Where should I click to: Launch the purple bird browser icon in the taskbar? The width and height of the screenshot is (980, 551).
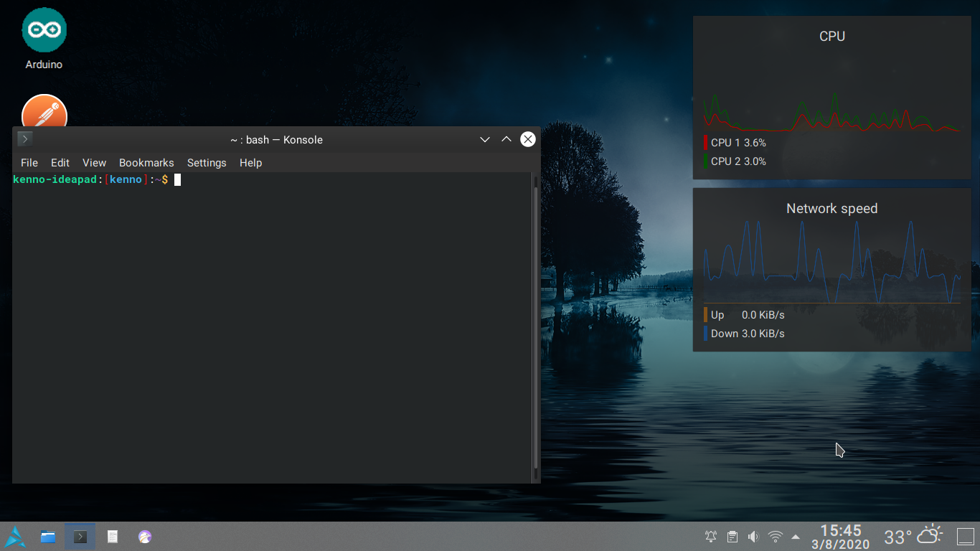(145, 537)
